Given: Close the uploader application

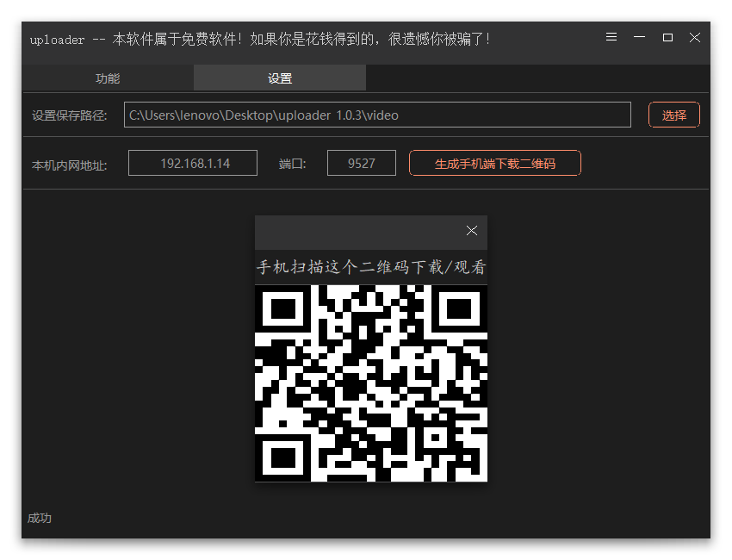Looking at the screenshot, I should point(695,38).
